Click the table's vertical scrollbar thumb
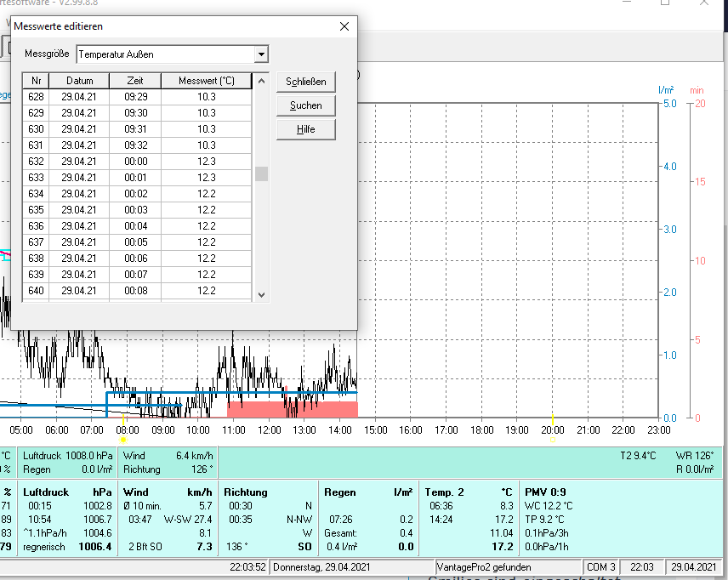 (261, 173)
